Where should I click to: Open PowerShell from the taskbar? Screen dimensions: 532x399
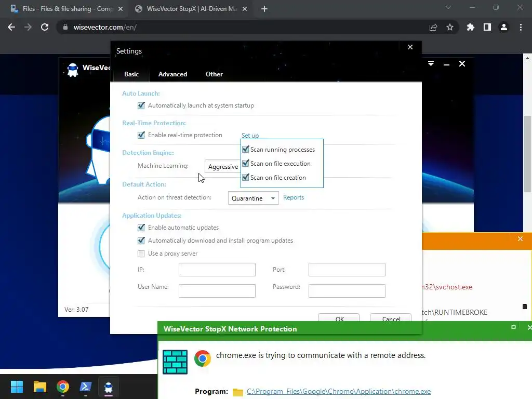86,387
